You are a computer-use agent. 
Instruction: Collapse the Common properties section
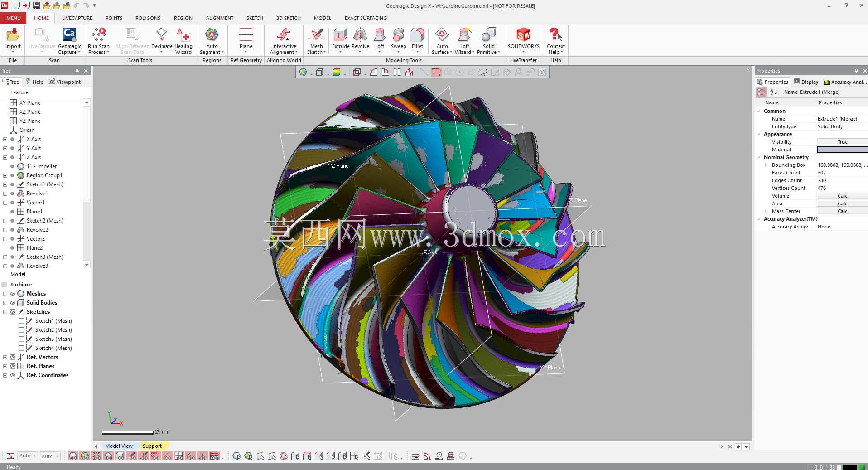point(759,111)
